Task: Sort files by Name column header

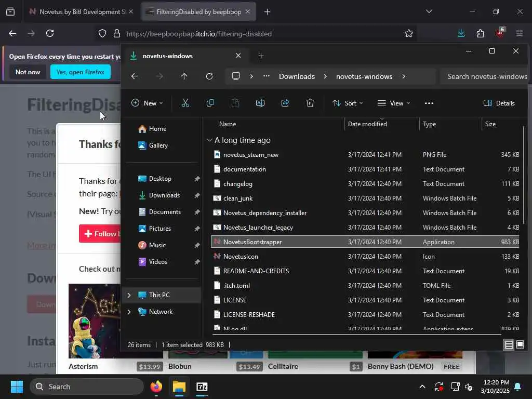Action: tap(228, 124)
